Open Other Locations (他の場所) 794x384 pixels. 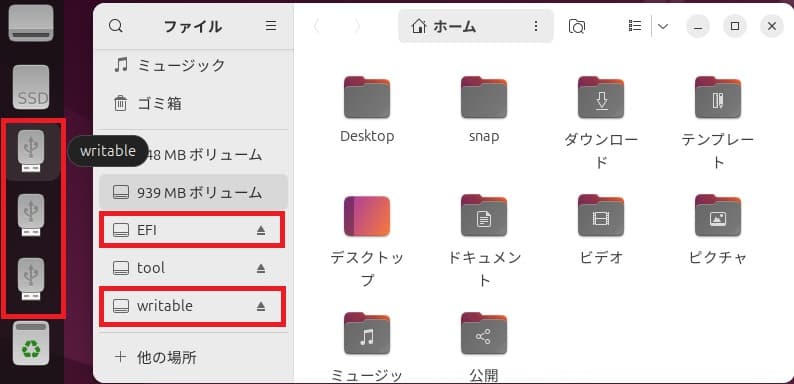(x=192, y=358)
